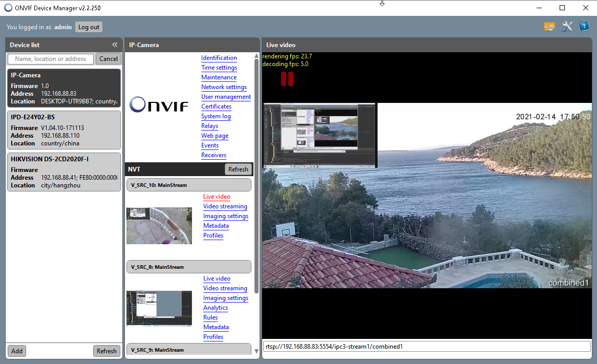Select the IPD-E24Y02-BS device

(x=64, y=130)
